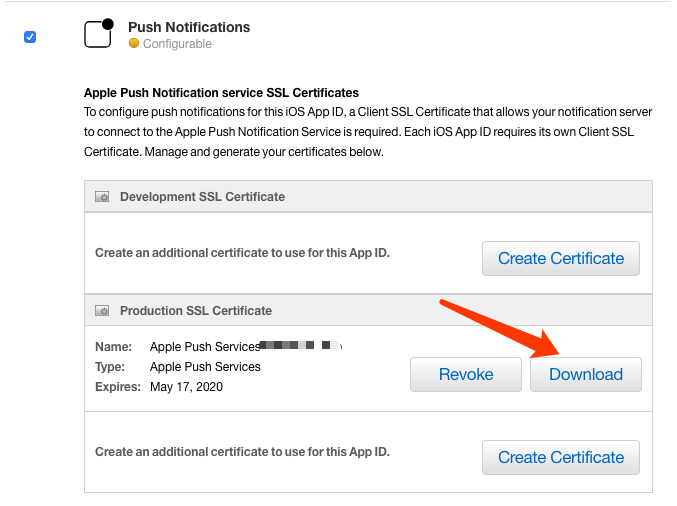Viewport: 677px width, 506px height.
Task: Click the Development SSL Certificate title
Action: [202, 197]
